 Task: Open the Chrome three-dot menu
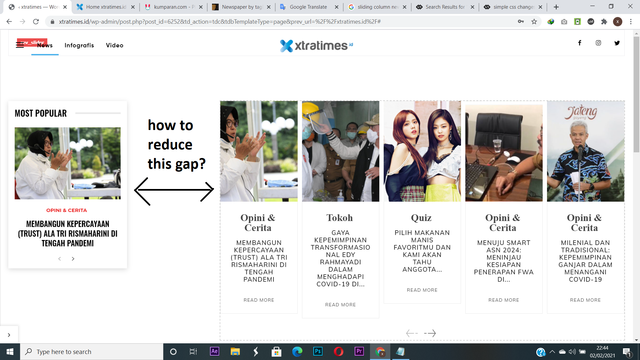[x=631, y=22]
